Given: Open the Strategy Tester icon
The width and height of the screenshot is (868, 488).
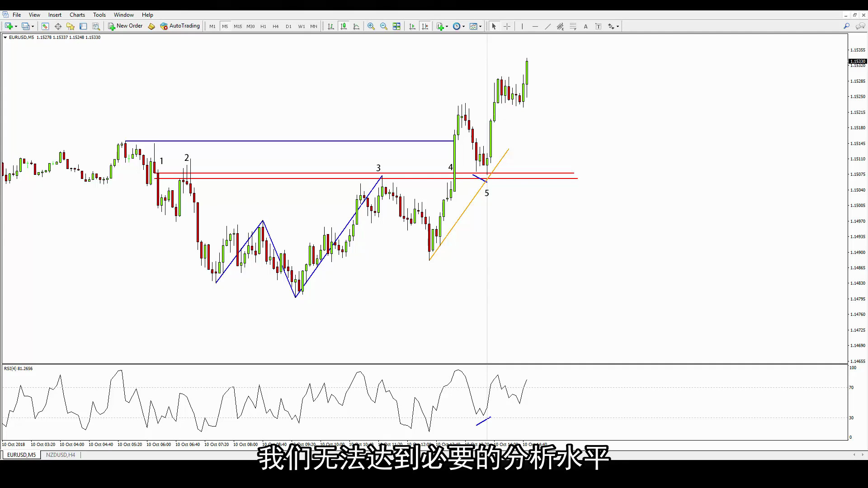Looking at the screenshot, I should pyautogui.click(x=96, y=26).
